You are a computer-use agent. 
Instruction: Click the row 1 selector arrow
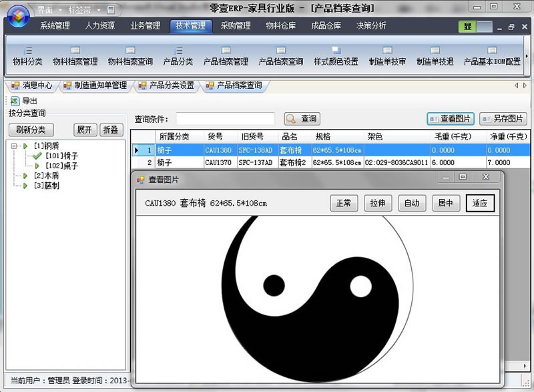[136, 150]
